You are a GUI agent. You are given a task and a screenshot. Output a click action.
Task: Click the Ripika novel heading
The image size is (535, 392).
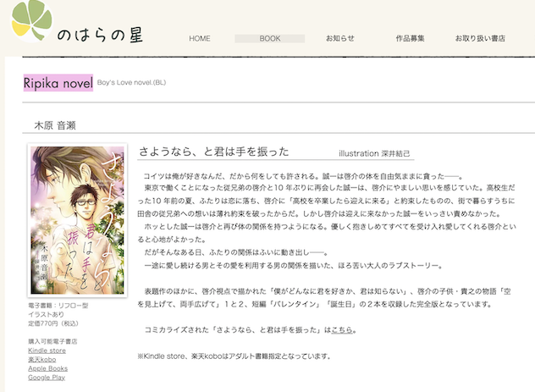click(x=58, y=83)
